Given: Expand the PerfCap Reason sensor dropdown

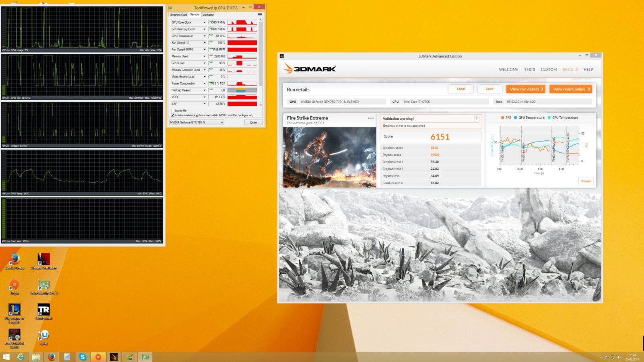Looking at the screenshot, I should (204, 90).
